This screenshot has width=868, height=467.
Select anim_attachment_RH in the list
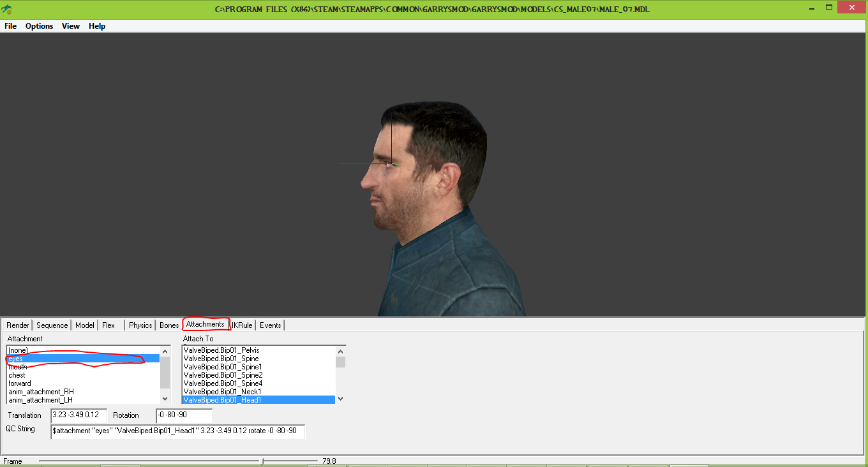coord(83,392)
